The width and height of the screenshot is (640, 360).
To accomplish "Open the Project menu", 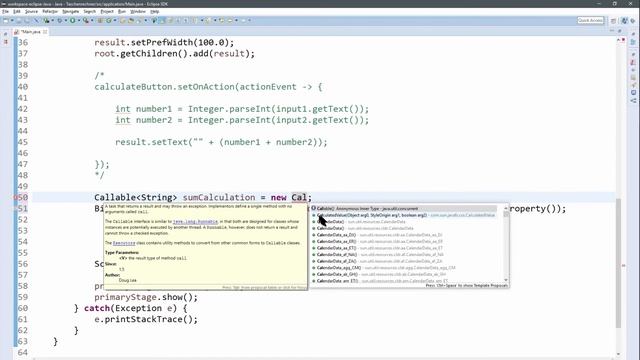I will tap(107, 11).
